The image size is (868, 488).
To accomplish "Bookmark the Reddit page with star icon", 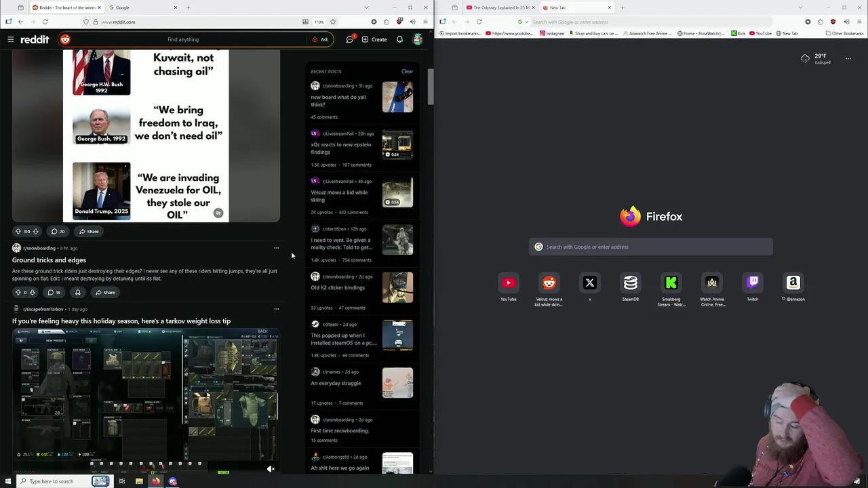I will tap(332, 22).
